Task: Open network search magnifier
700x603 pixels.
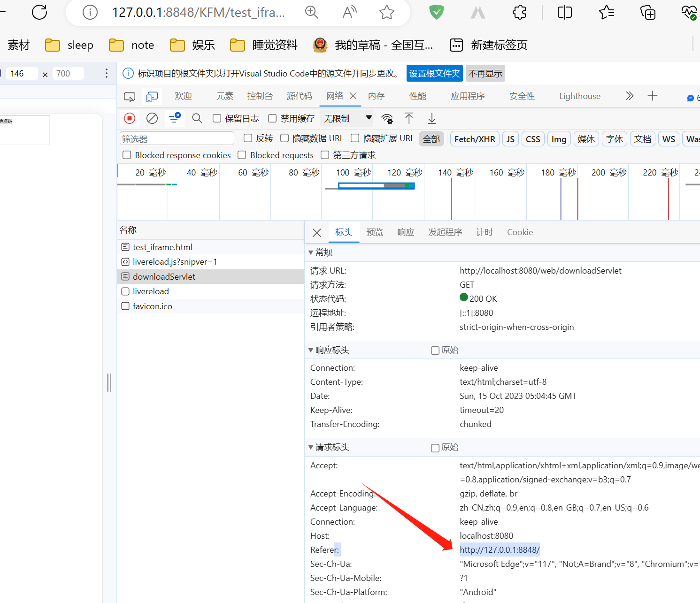Action: pos(197,118)
